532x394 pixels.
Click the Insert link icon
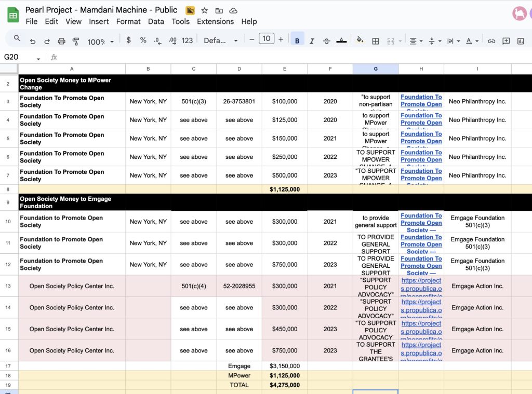point(491,41)
